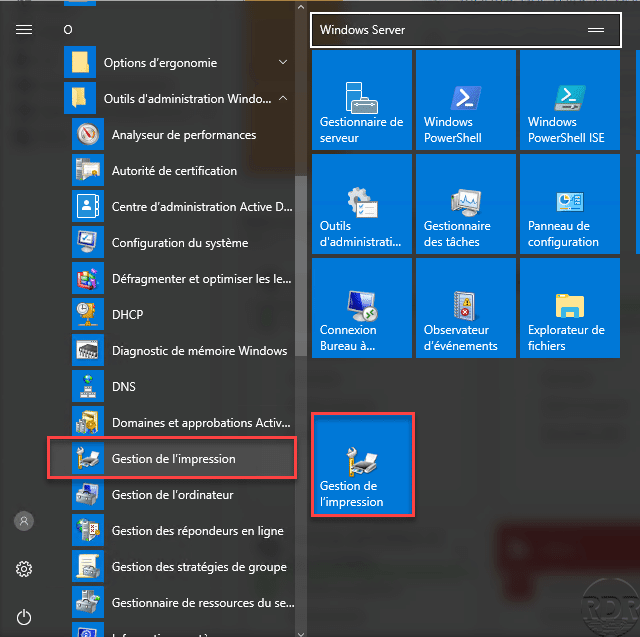Collapse the Outils d'administration Windows folder

coord(179,98)
